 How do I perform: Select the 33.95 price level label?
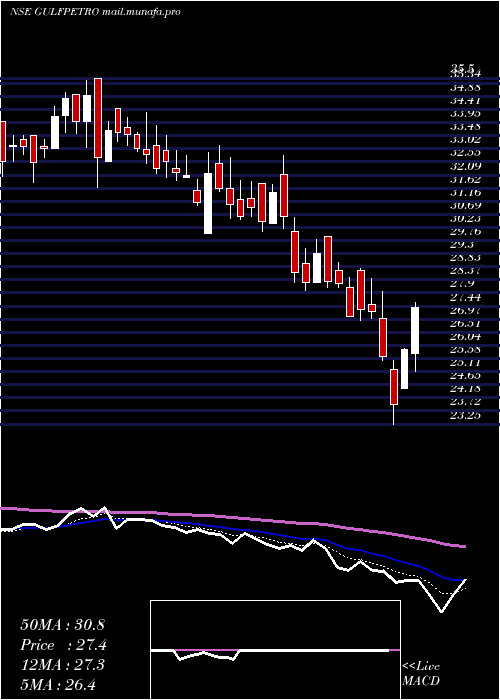coord(467,113)
